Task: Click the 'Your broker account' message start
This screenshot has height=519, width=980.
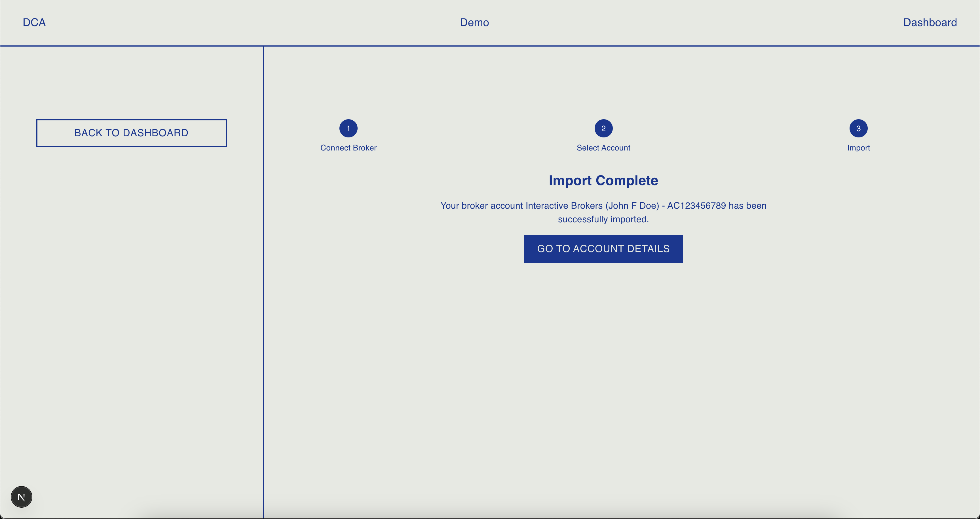Action: [x=481, y=206]
